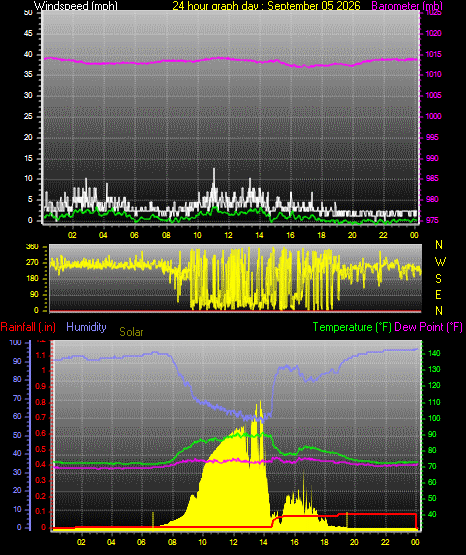Click the 140 value on temperature axis

[434, 353]
